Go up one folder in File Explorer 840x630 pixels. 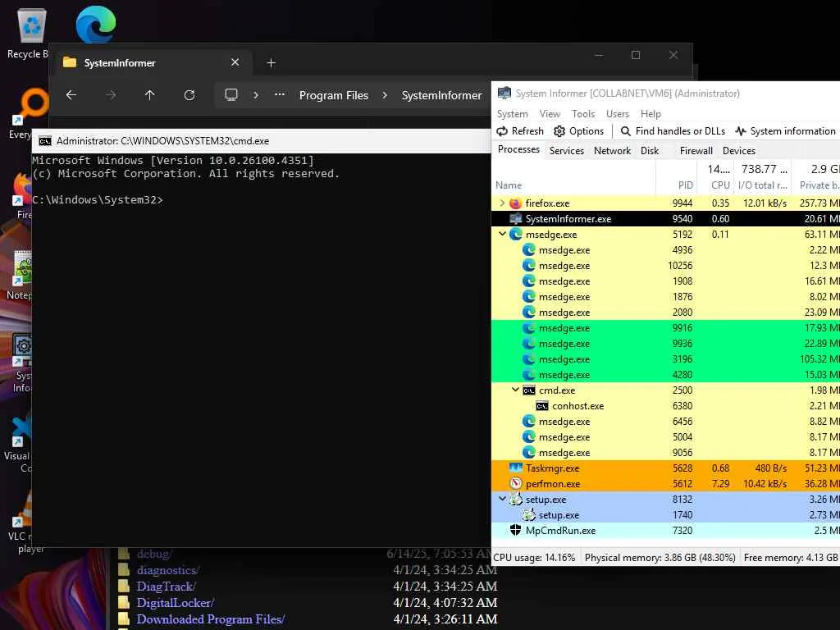pos(150,95)
